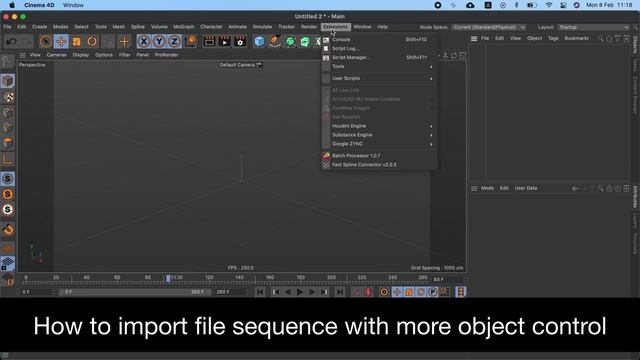Click the vertical Objects panel tab

point(635,45)
